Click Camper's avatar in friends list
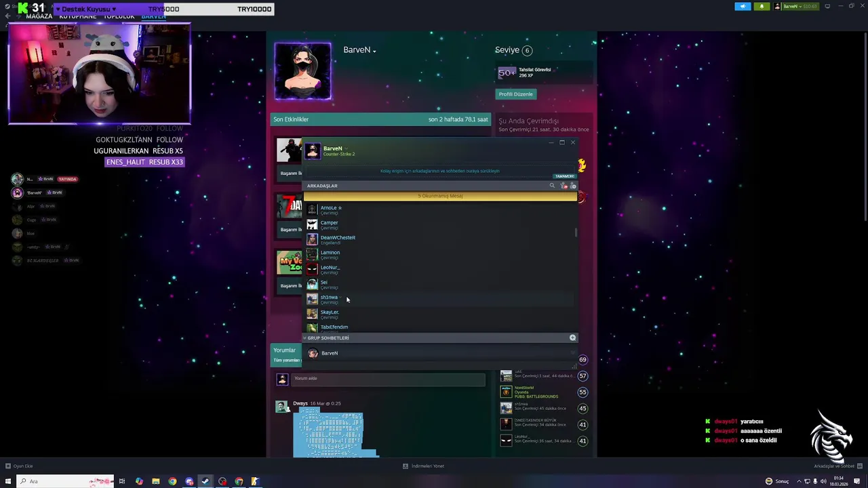Image resolution: width=868 pixels, height=488 pixels. click(x=312, y=224)
